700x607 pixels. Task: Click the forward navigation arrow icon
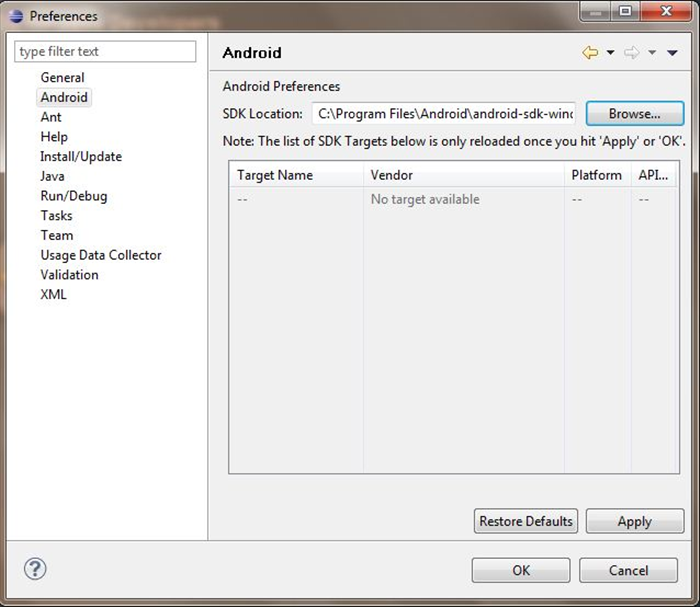pos(631,53)
